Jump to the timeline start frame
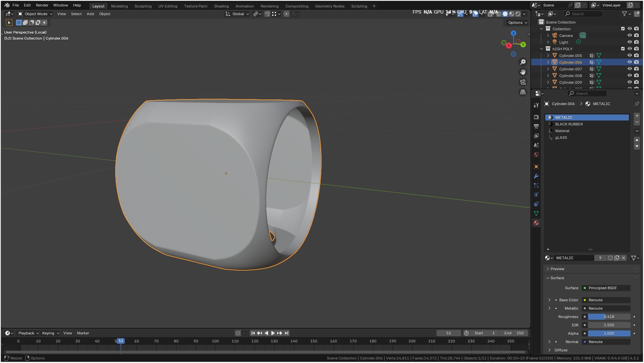 tap(253, 333)
